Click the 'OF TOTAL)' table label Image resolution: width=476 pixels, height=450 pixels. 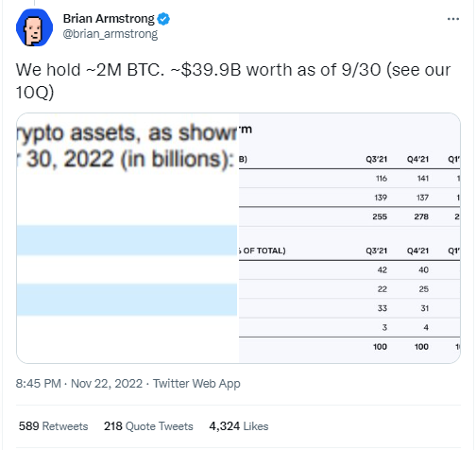pyautogui.click(x=263, y=251)
